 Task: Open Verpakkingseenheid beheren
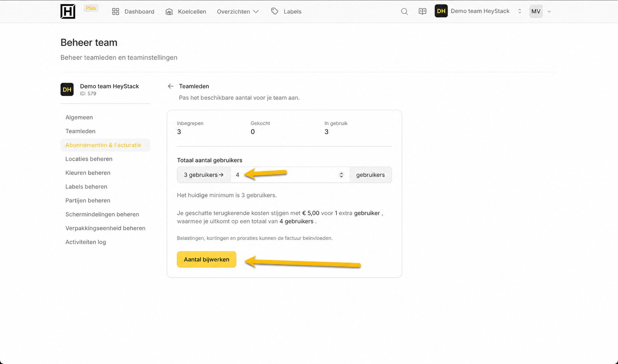105,228
